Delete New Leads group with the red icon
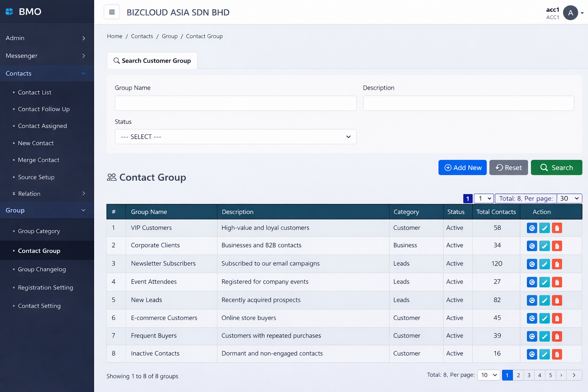Image resolution: width=588 pixels, height=392 pixels. click(x=557, y=301)
